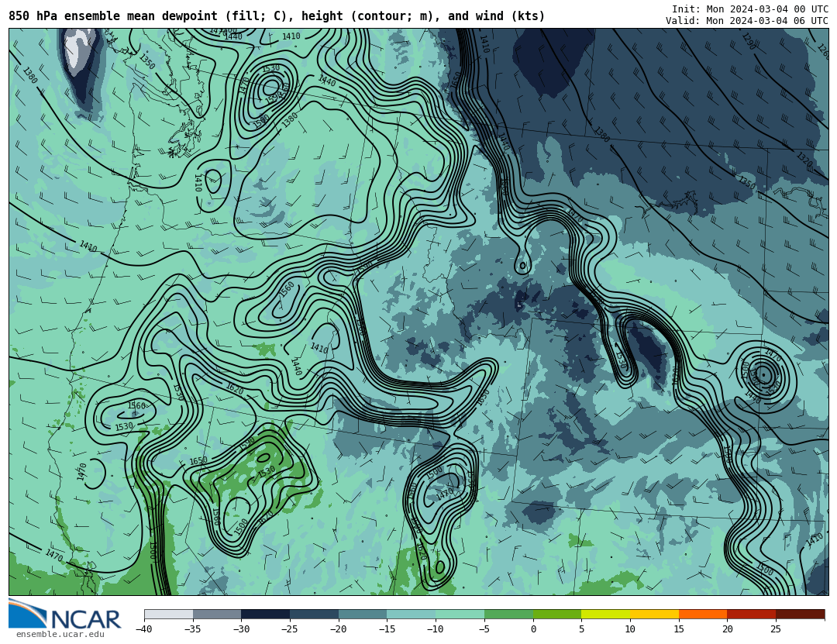Pick the medium green colorbar segment from -5 to 0
This screenshot has width=837, height=644.
coord(508,614)
